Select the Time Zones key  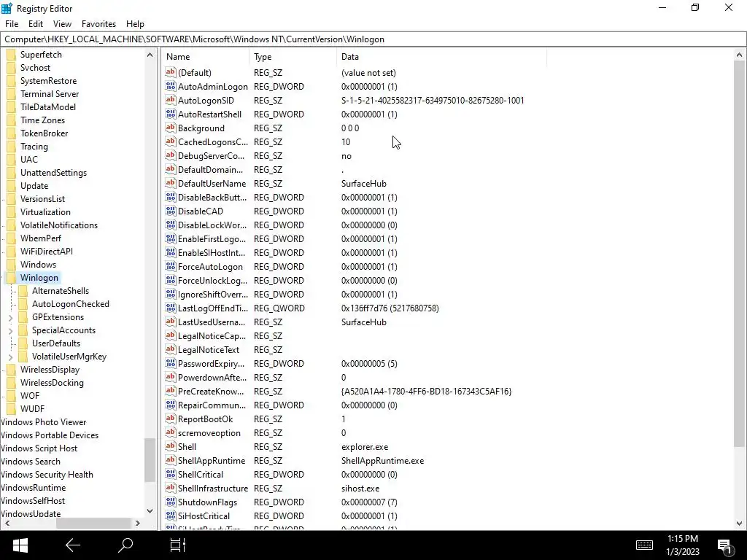coord(42,120)
